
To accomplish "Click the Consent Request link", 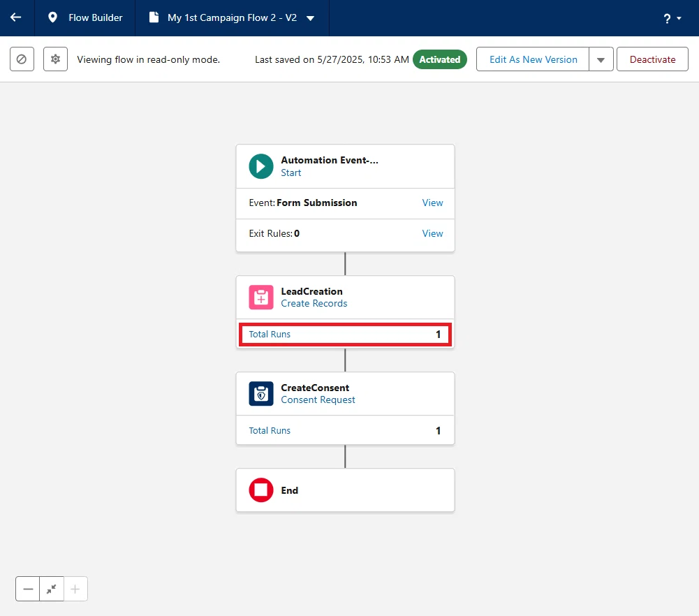I will pyautogui.click(x=318, y=399).
